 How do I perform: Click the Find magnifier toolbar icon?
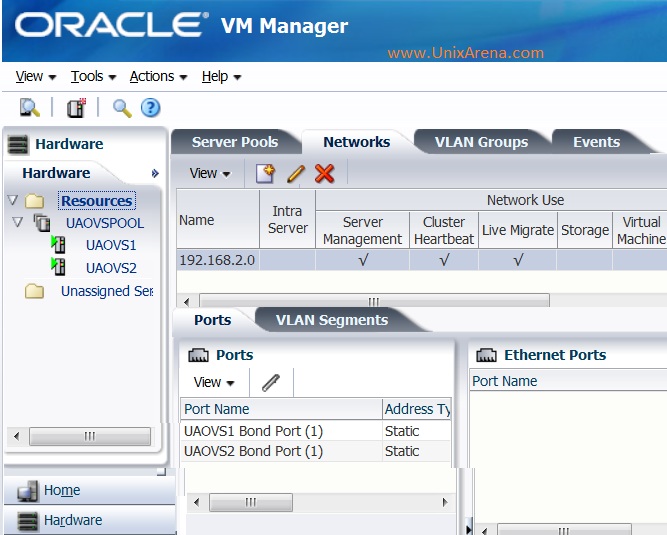point(122,108)
